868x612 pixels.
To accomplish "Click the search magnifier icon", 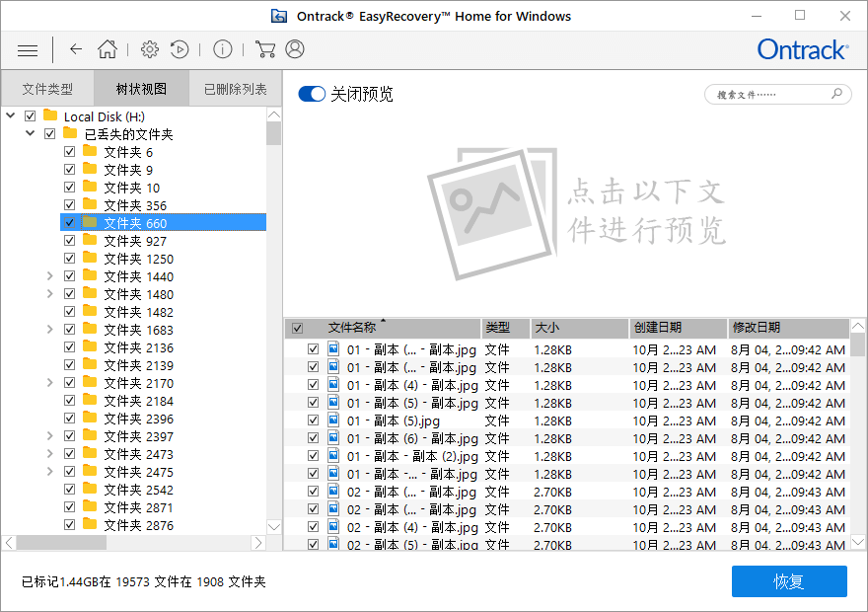I will tap(837, 94).
